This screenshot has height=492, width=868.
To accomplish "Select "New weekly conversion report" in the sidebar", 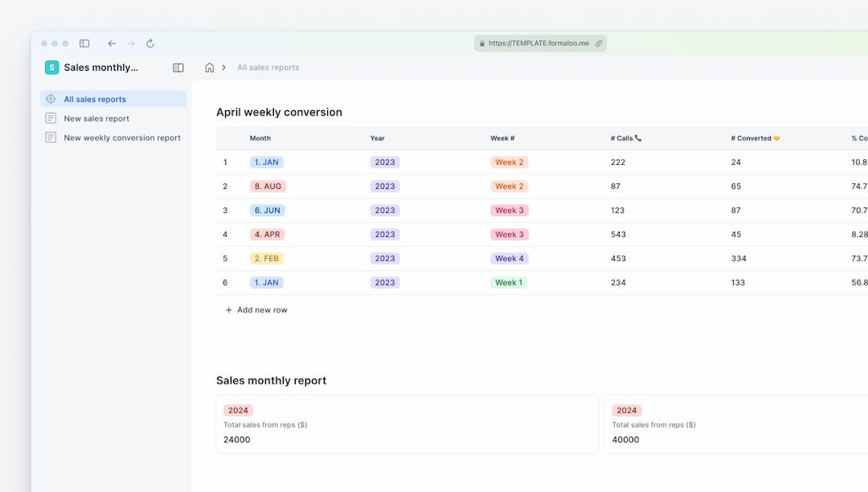I will [x=123, y=137].
